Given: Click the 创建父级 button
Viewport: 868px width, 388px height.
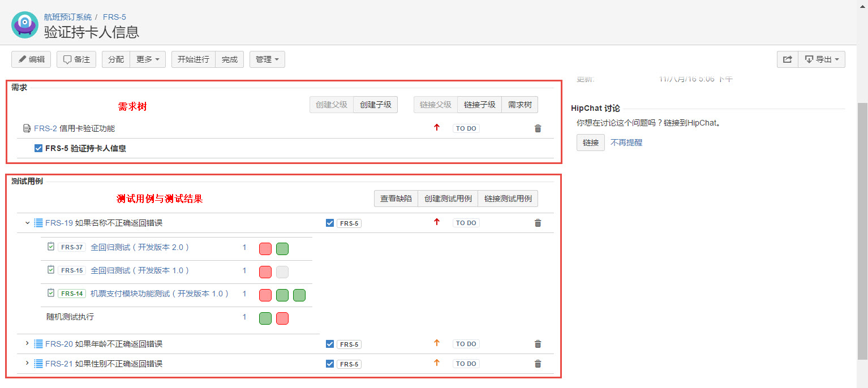Looking at the screenshot, I should 332,105.
